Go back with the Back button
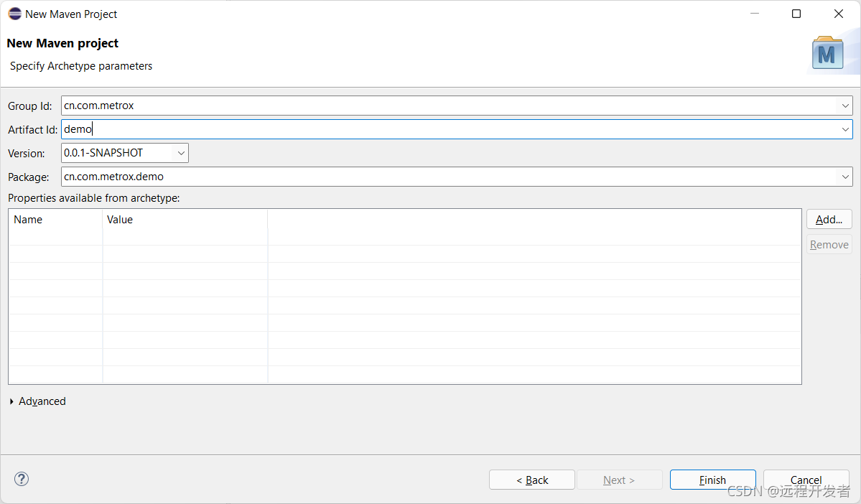The height and width of the screenshot is (504, 861). tap(532, 480)
